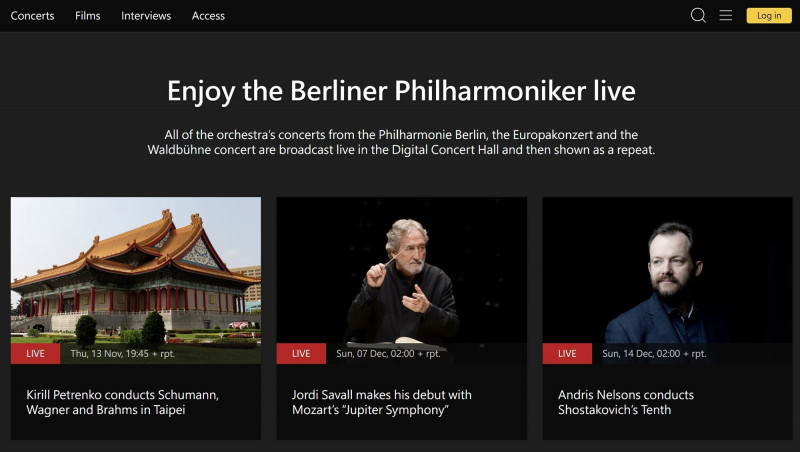Screen dimensions: 800x452
Task: Click LIVE badge on the Taipei concert
Action: [35, 354]
